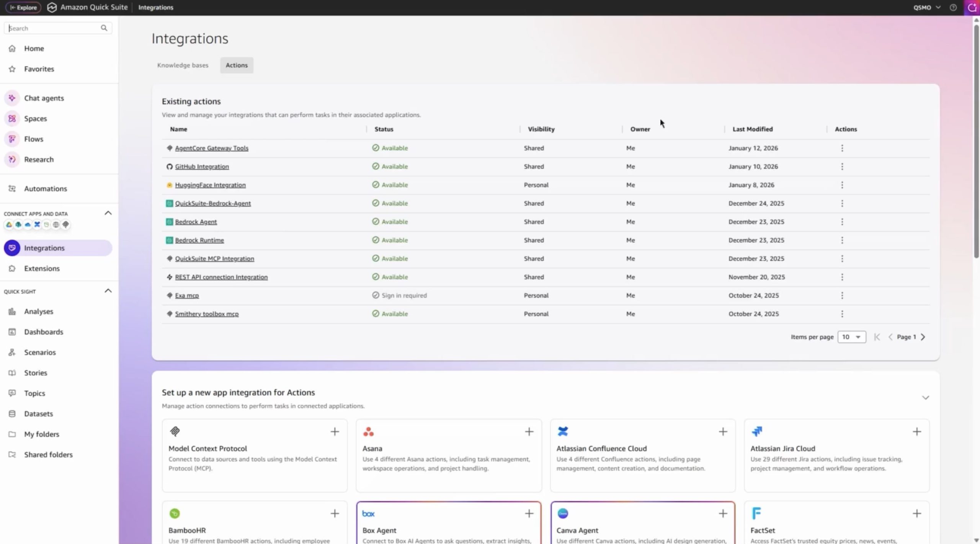Open the Bedrock Agent link
This screenshot has height=544, width=980.
coord(196,221)
